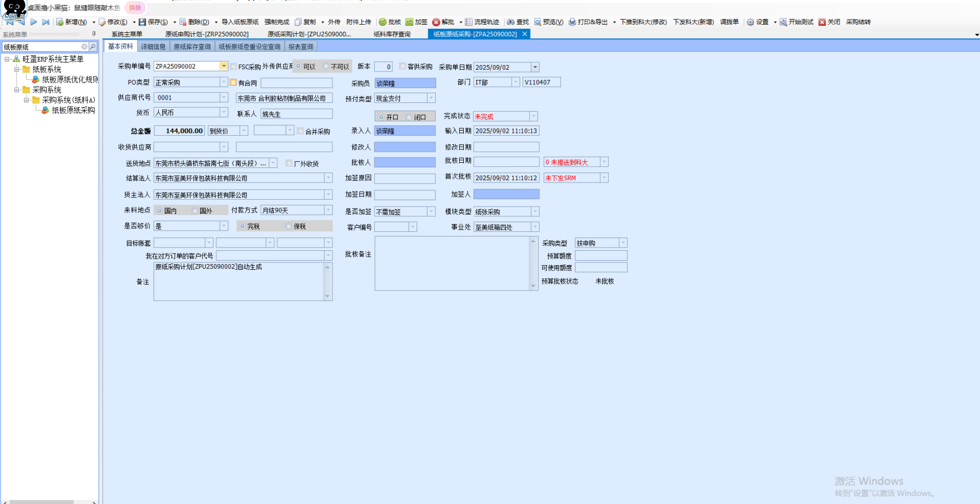Open the 预付类型 现金支付 dropdown
Screen dimensions: 980x504
(431, 98)
